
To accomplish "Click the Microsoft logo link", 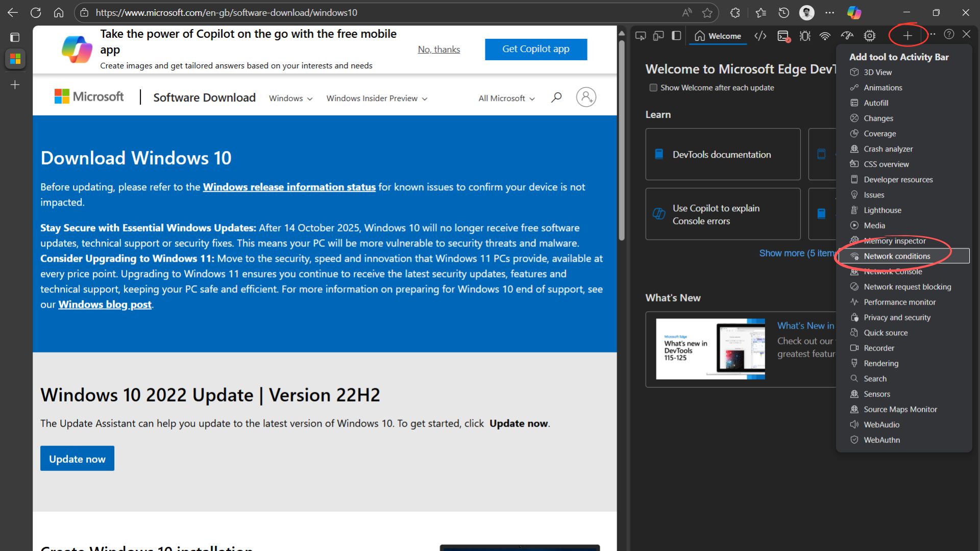I will [89, 96].
